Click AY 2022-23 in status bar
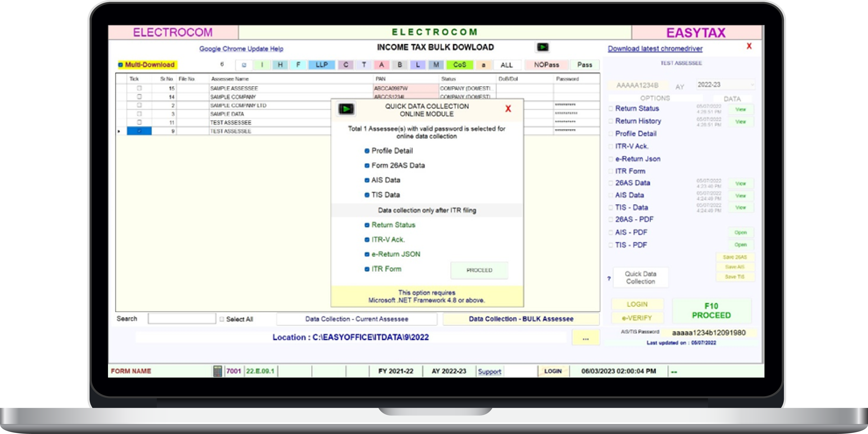 pyautogui.click(x=449, y=371)
